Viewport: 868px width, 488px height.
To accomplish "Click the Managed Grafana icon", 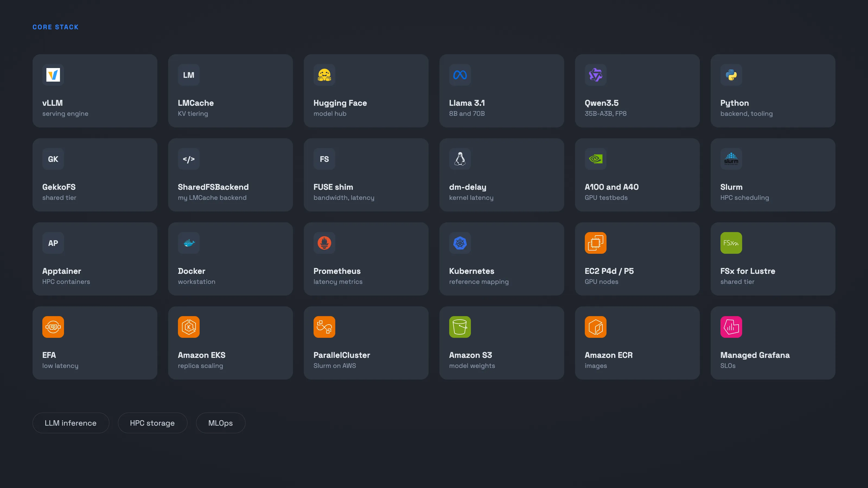I will tap(731, 327).
